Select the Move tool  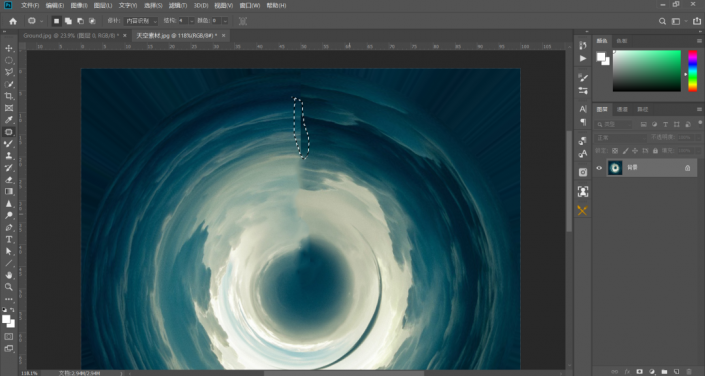(9, 48)
